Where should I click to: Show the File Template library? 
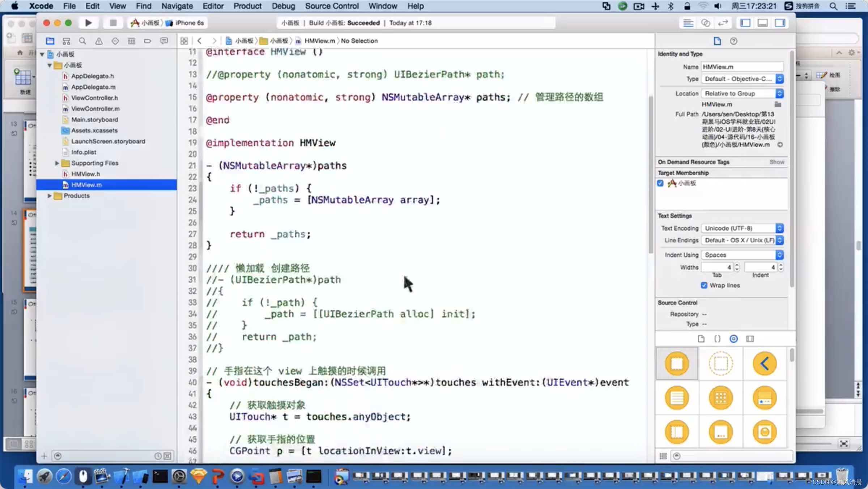point(701,339)
